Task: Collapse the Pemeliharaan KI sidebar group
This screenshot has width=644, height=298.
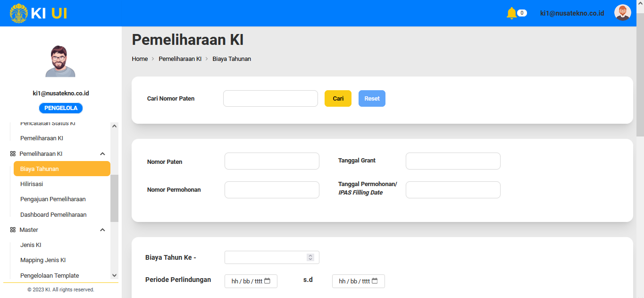Action: 102,154
